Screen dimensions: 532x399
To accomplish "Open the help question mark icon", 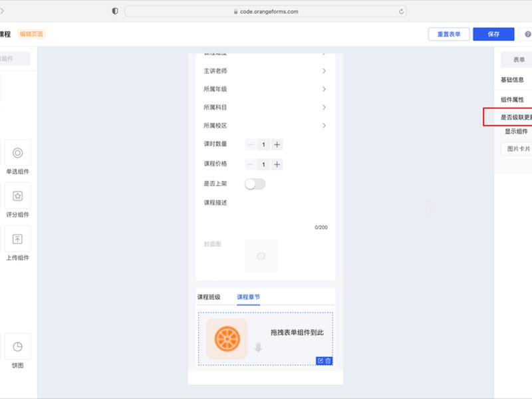I will (528, 35).
